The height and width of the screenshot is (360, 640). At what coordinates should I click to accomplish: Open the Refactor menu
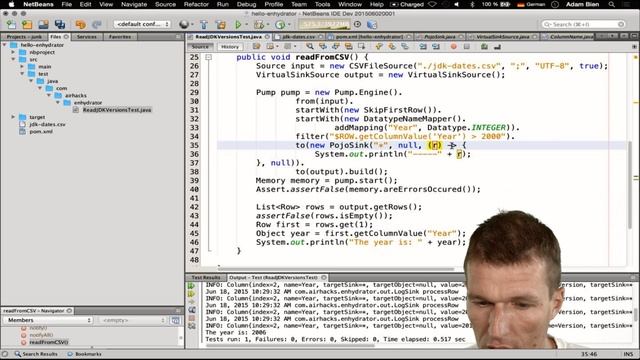(x=196, y=4)
